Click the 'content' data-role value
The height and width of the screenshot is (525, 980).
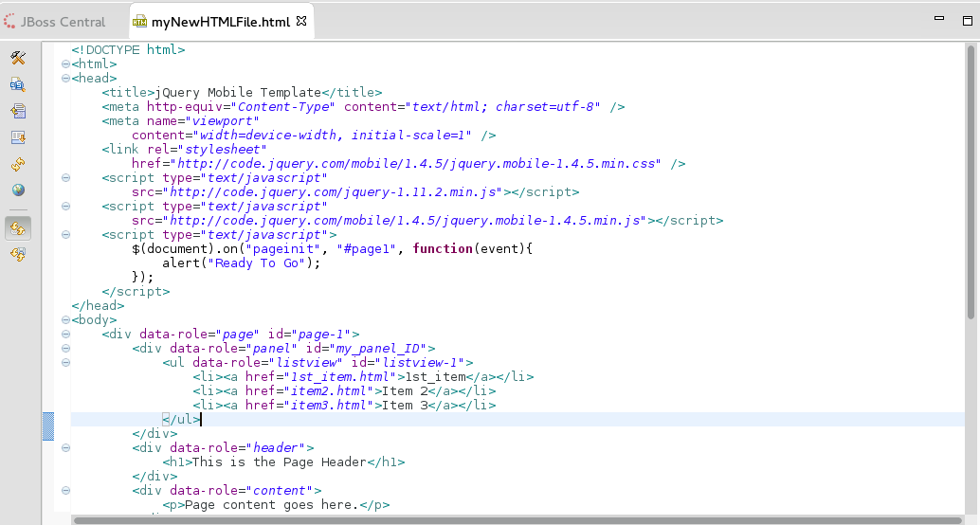[279, 490]
